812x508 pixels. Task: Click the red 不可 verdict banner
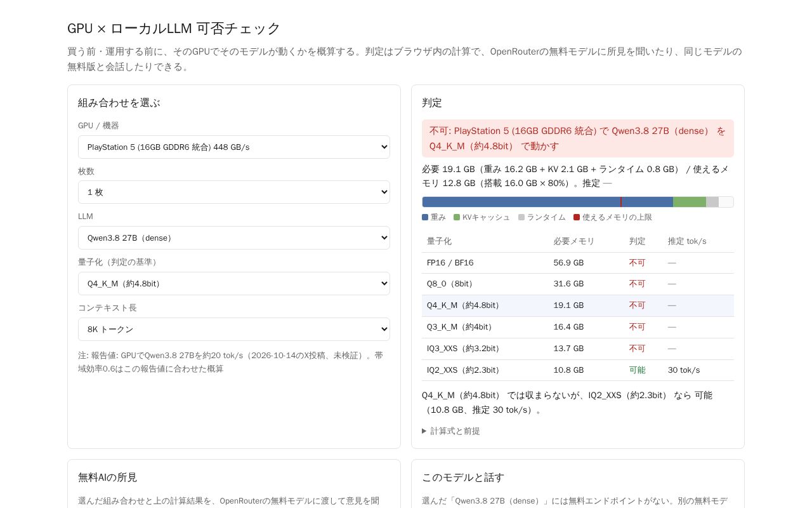coord(578,138)
